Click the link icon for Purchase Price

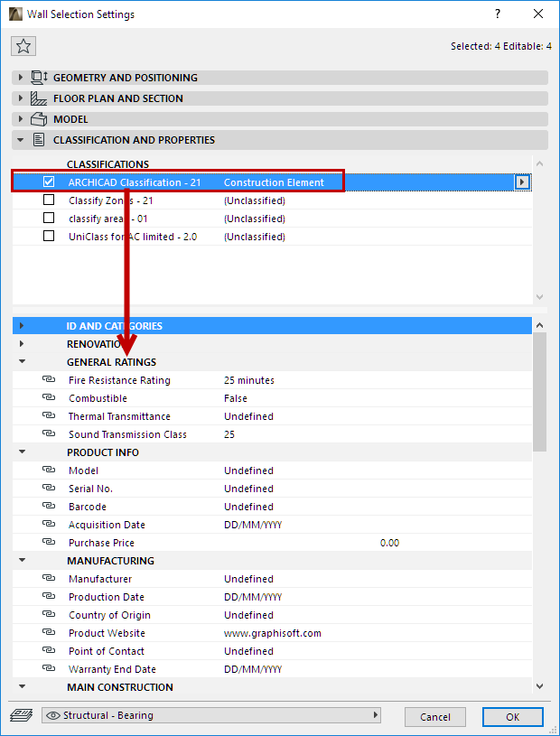[49, 543]
